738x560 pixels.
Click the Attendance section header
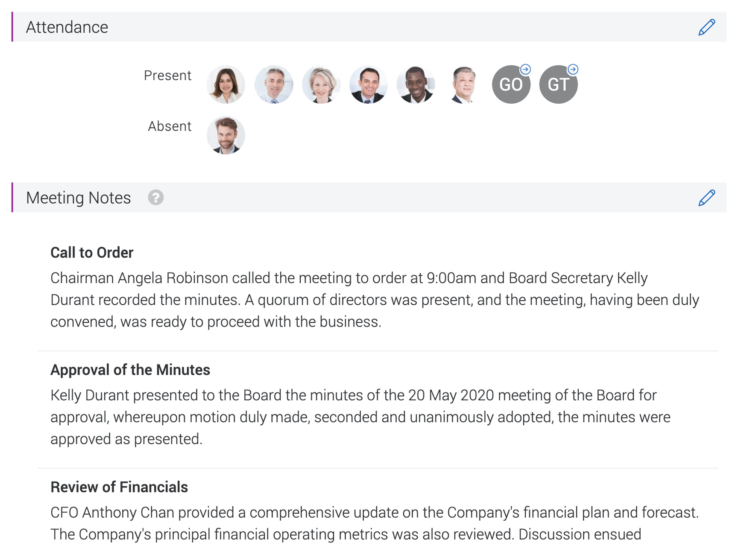(67, 26)
